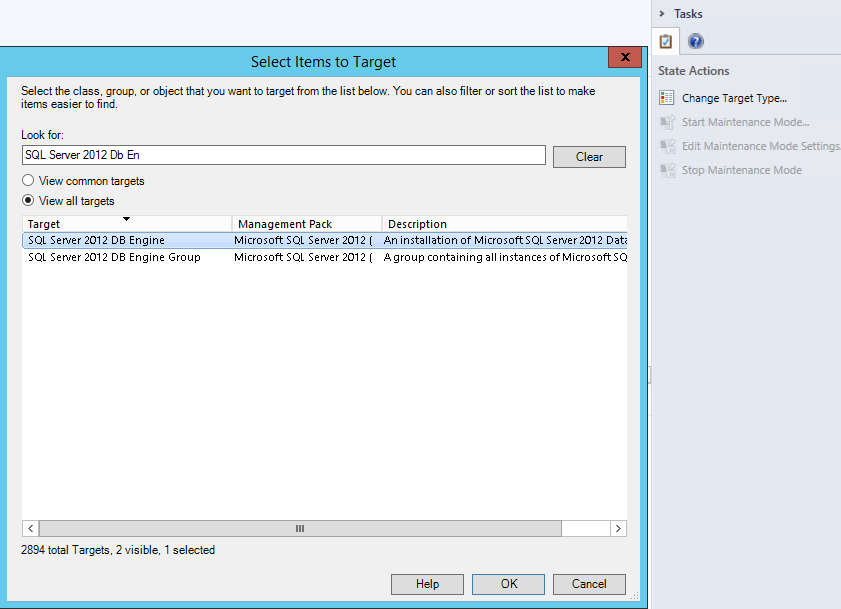
Task: Open the blue help question-mark icon
Action: click(x=696, y=41)
